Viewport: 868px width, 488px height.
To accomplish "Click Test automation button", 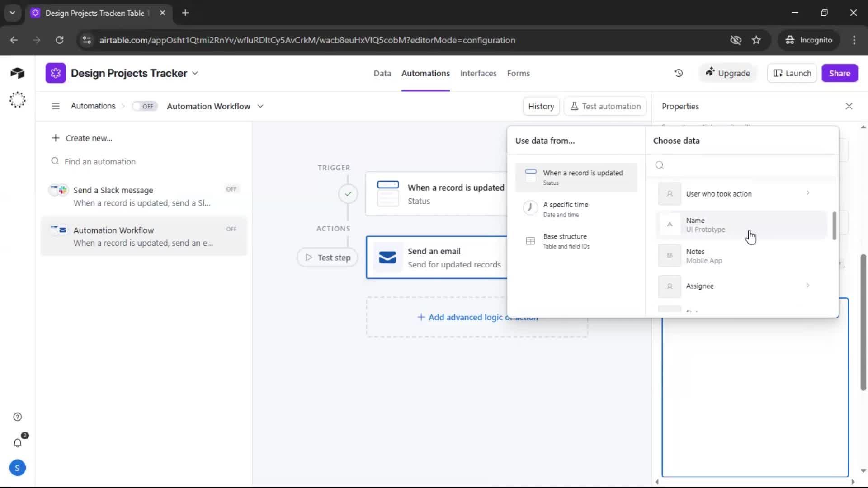I will pos(605,106).
